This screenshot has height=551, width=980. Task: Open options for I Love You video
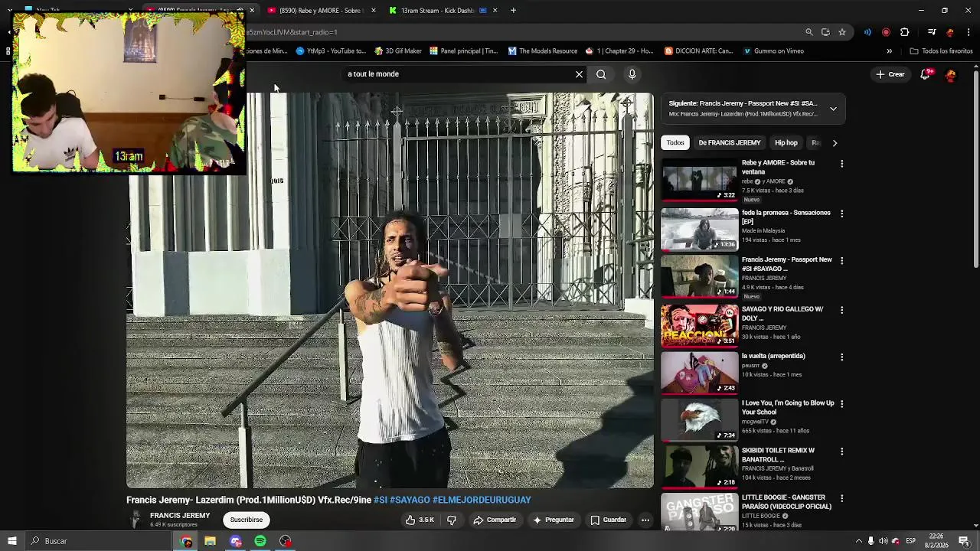coord(841,404)
